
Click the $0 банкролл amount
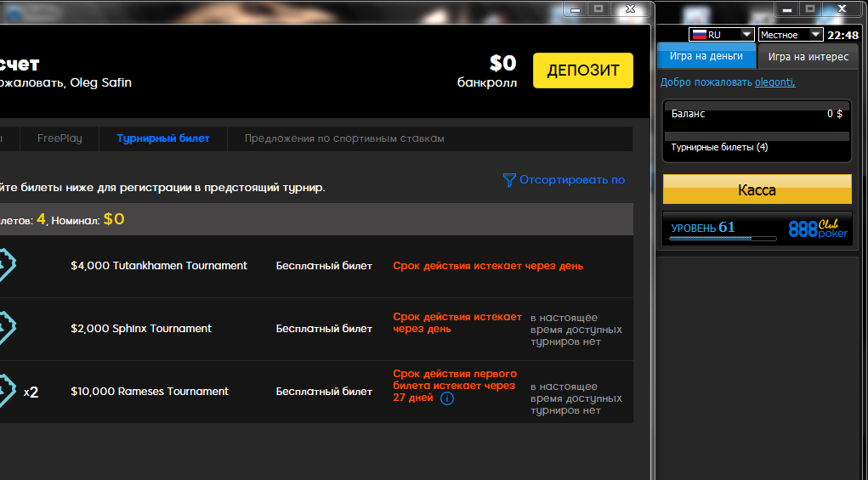click(x=502, y=64)
